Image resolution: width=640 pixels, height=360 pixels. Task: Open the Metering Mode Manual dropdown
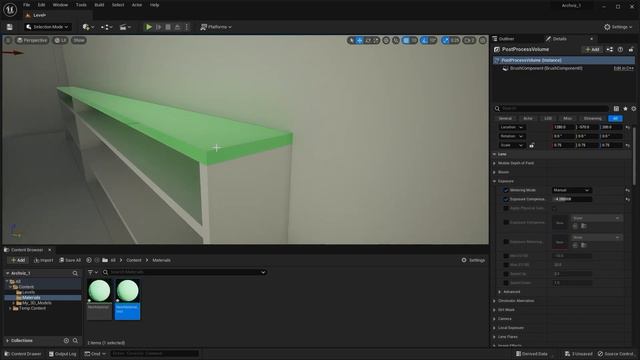[x=571, y=190]
